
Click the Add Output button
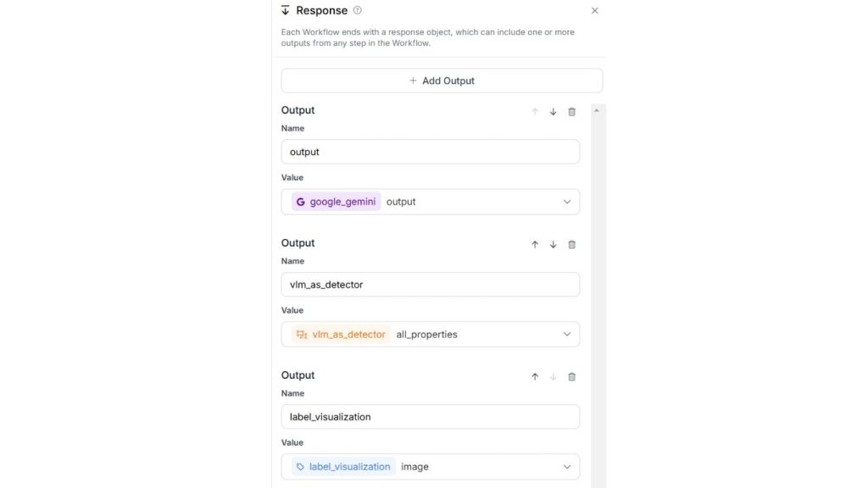tap(442, 80)
